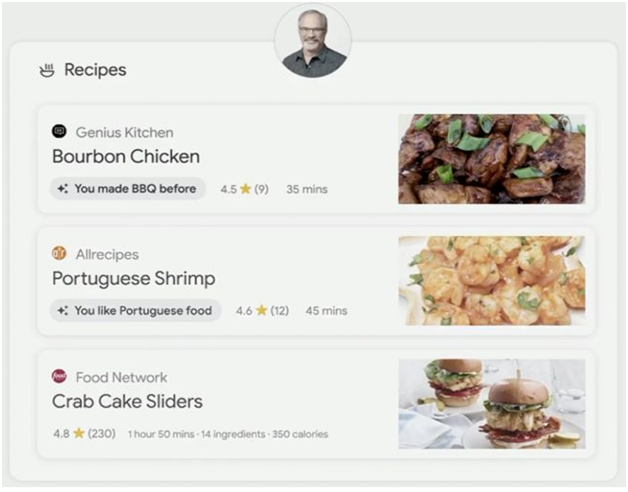Click the orange Allrecipes logo icon
Image resolution: width=628 pixels, height=492 pixels.
tap(59, 253)
